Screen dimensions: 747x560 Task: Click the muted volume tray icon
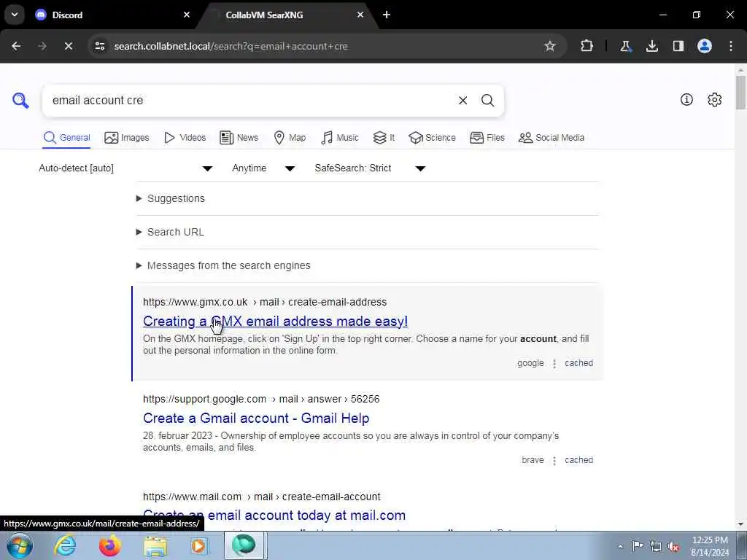tap(673, 547)
